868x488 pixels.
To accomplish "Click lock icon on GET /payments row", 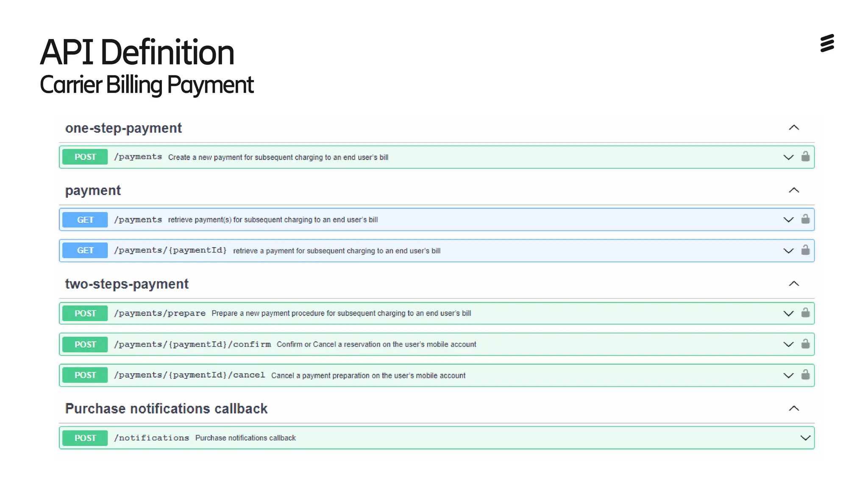I will pyautogui.click(x=805, y=219).
